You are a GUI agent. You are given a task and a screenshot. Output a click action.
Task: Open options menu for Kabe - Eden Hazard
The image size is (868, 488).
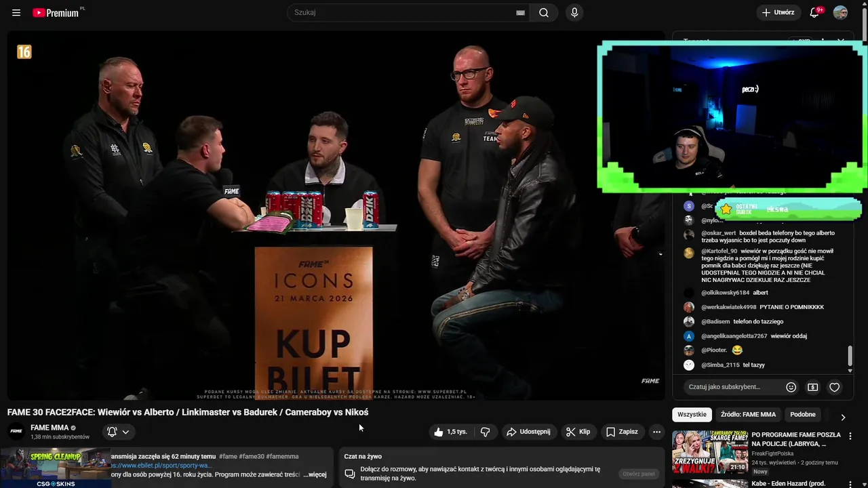pos(850,484)
